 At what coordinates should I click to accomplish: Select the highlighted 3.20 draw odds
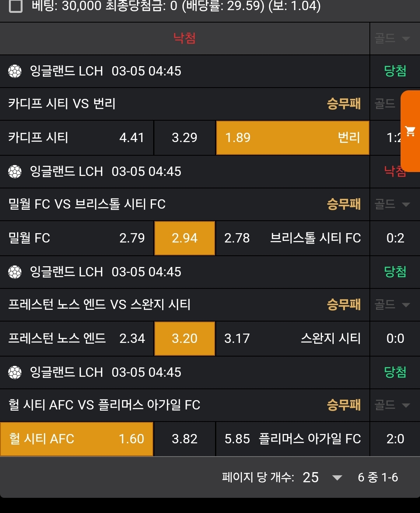point(185,339)
